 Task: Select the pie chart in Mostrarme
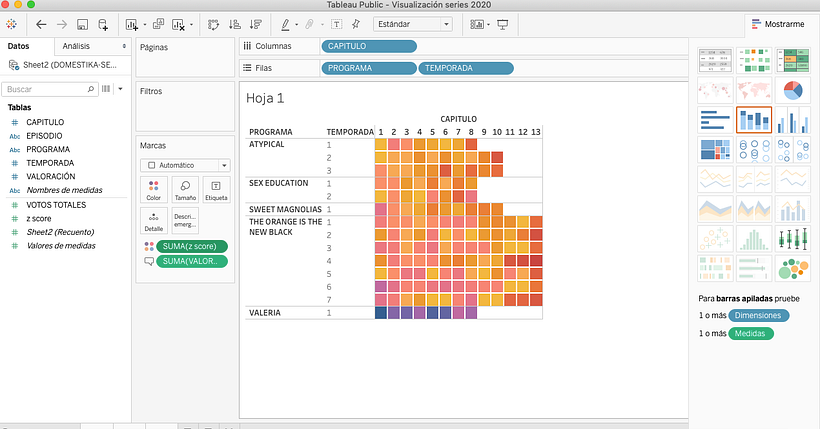[793, 91]
